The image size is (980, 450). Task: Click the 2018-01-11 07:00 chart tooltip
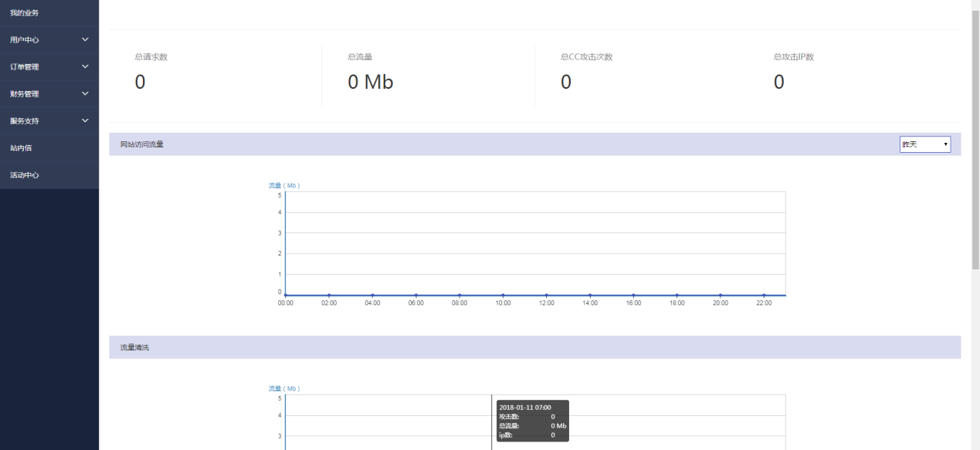click(532, 421)
